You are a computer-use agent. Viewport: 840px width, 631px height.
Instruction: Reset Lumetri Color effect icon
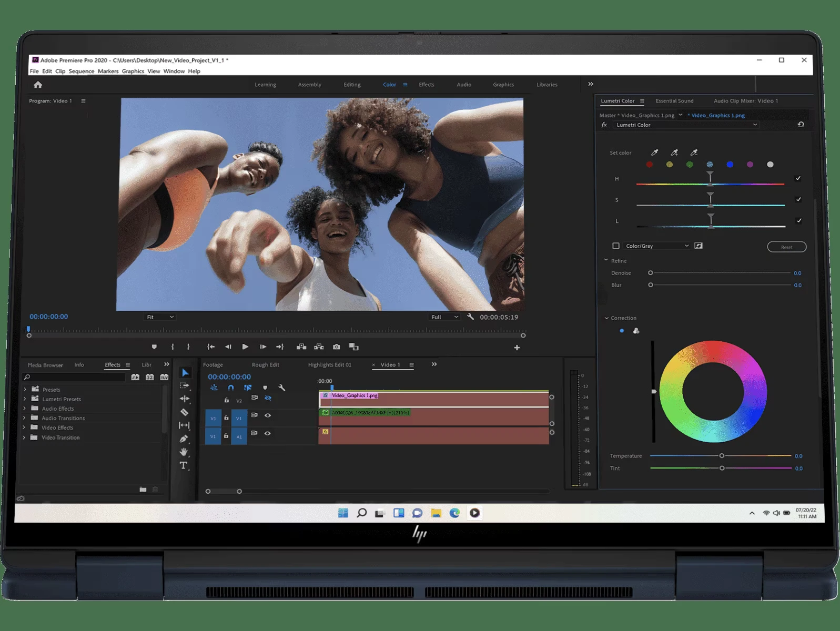pyautogui.click(x=801, y=125)
